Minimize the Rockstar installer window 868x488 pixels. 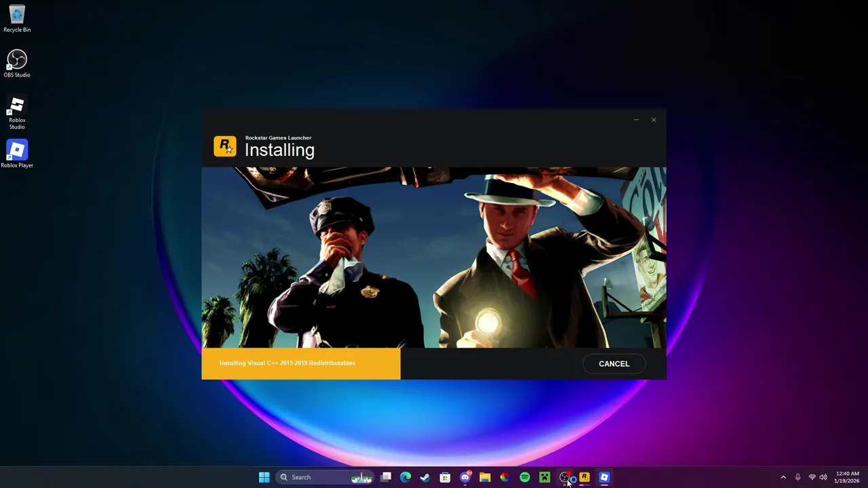(x=636, y=120)
